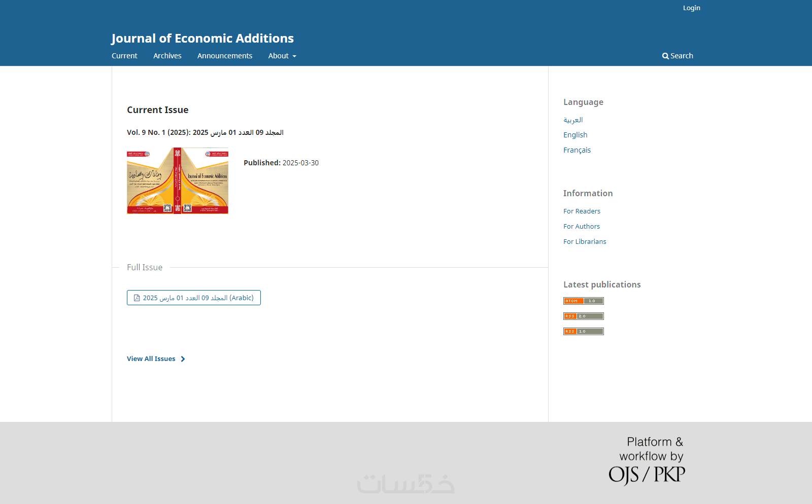Click the Full Issue section label

point(145,267)
